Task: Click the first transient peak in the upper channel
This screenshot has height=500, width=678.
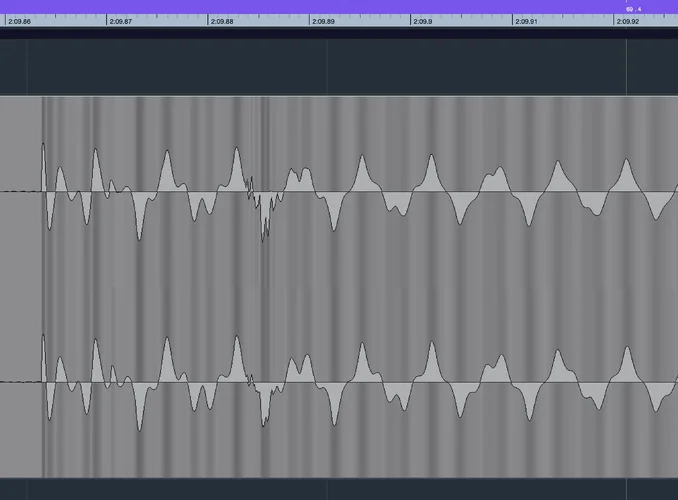Action: pos(43,150)
